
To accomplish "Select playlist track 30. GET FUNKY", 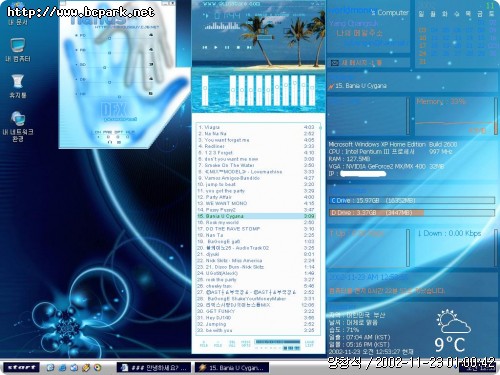I will click(256, 311).
